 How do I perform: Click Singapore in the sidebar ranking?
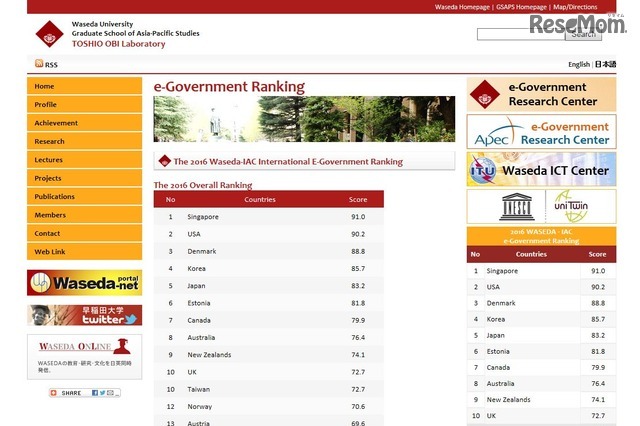coord(502,271)
